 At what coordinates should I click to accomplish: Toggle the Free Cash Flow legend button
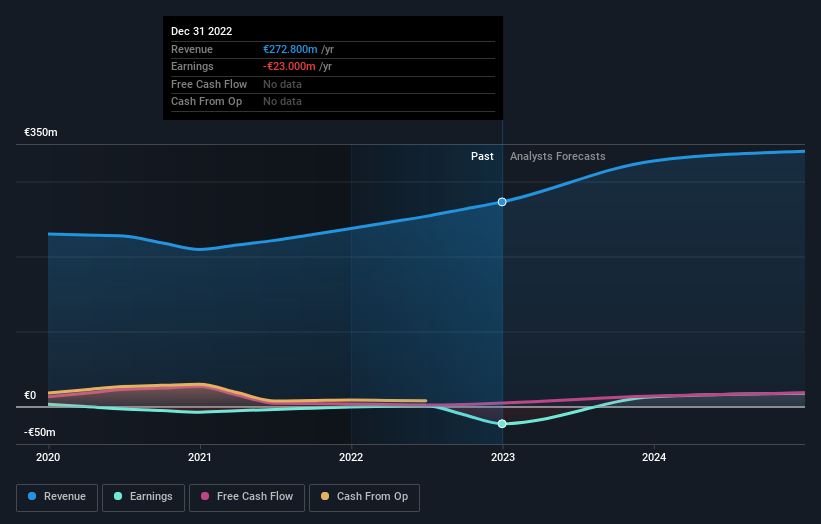(247, 497)
